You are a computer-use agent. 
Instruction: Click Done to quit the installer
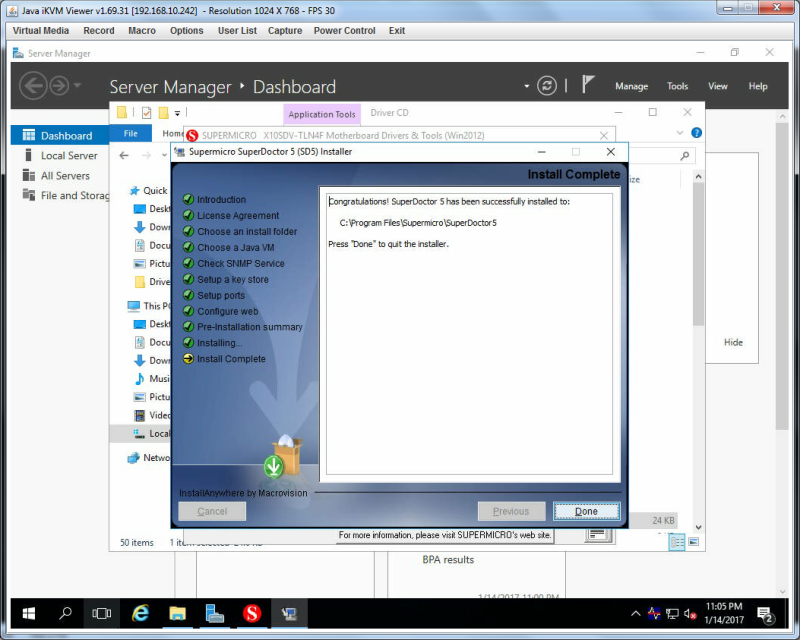586,511
